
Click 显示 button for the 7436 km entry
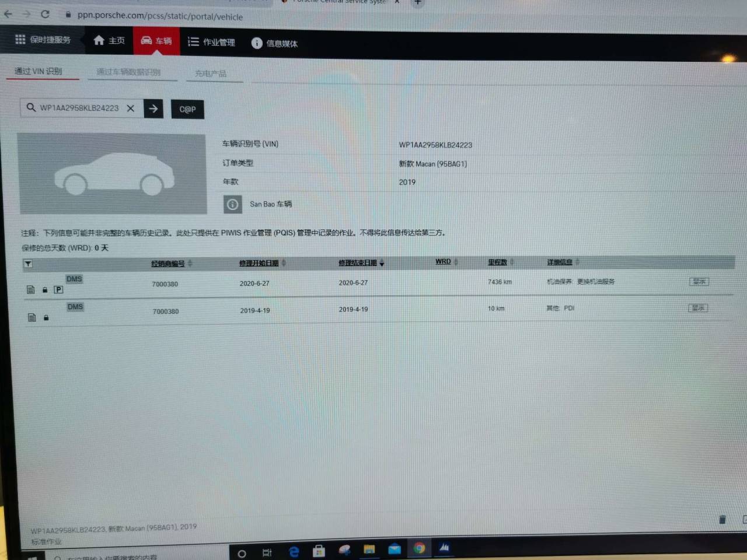699,281
